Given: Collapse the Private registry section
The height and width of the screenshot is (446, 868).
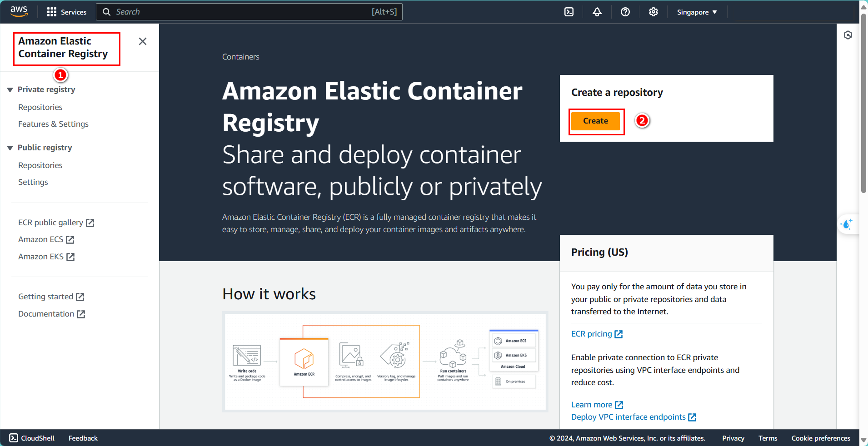Looking at the screenshot, I should (x=10, y=90).
